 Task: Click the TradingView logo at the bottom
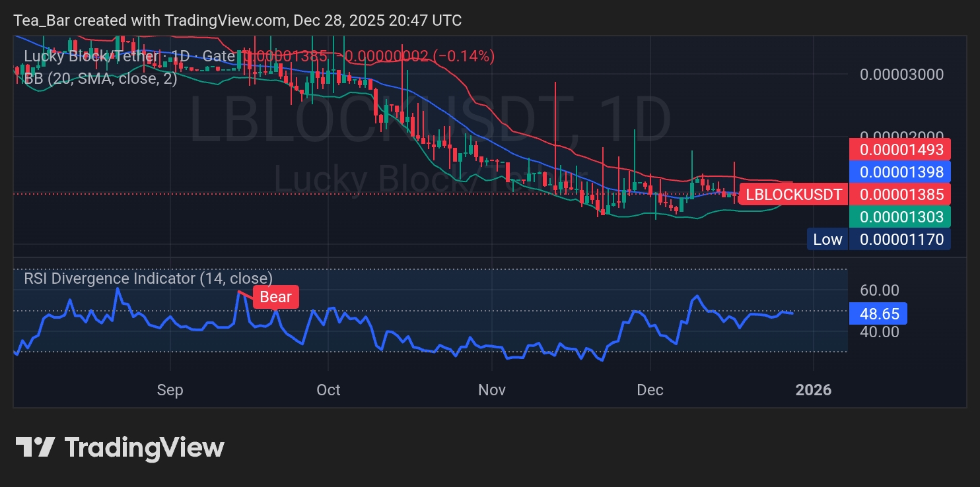[120, 447]
